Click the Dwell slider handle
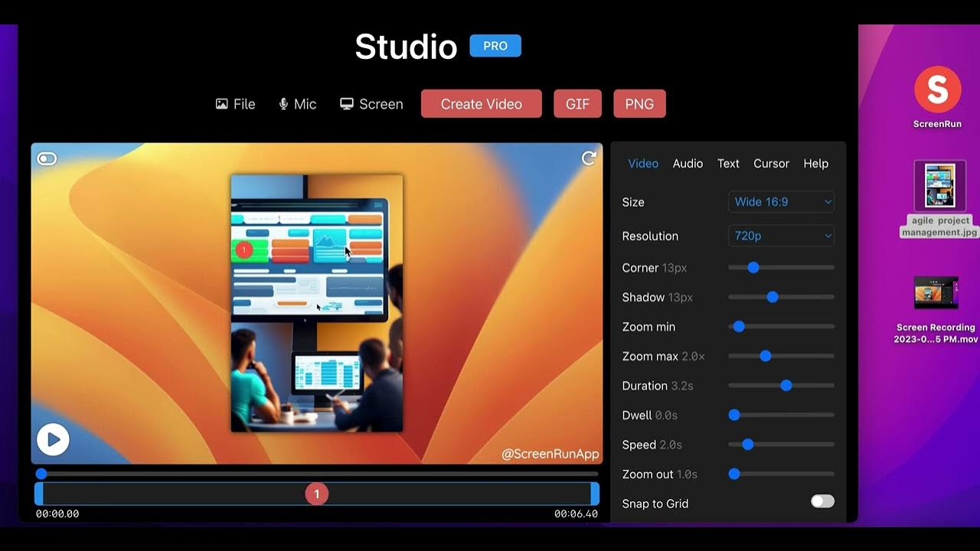 click(734, 415)
